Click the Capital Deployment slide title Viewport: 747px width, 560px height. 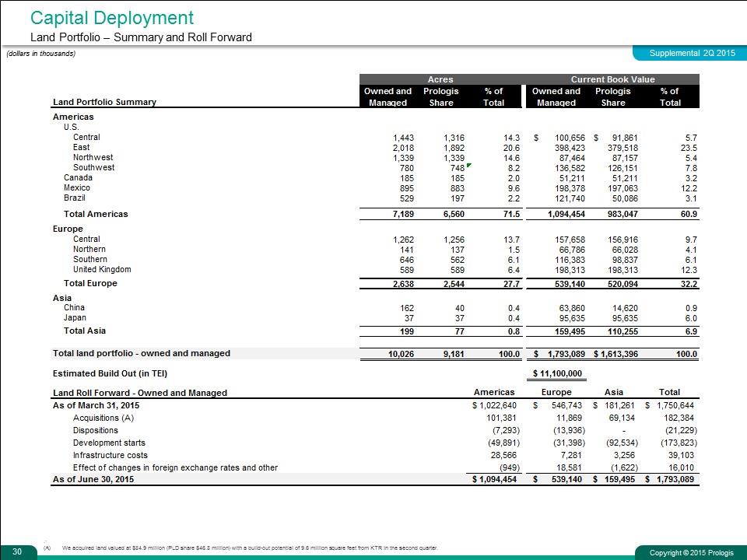(112, 18)
